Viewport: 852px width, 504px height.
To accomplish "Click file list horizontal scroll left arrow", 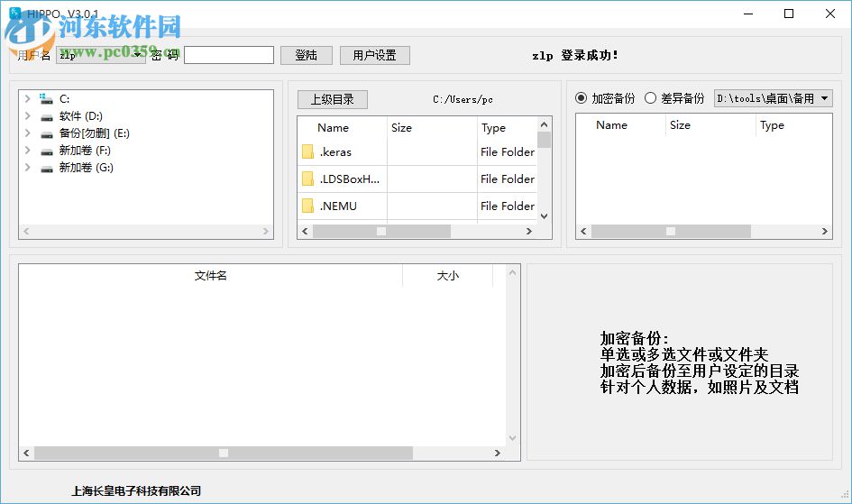I will click(x=305, y=232).
